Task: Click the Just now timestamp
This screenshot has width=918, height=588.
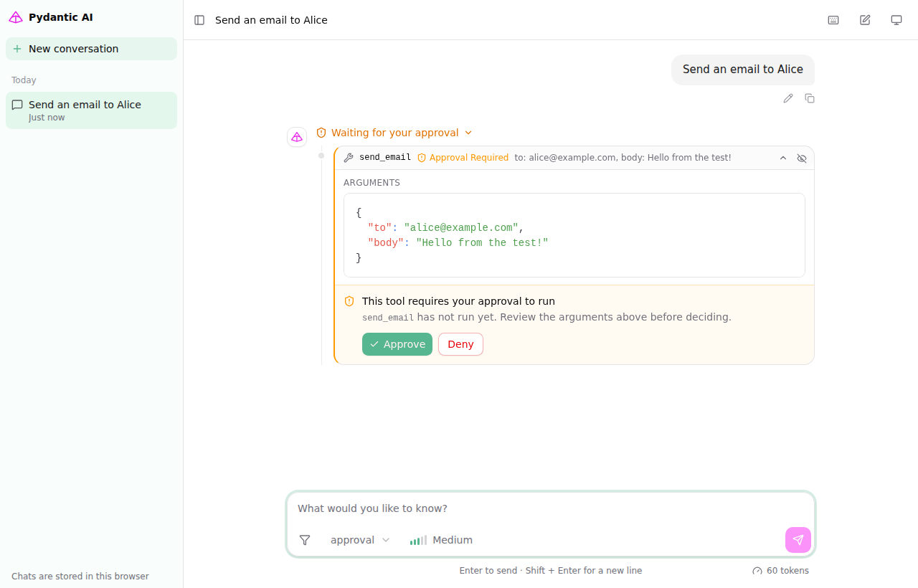Action: [47, 118]
